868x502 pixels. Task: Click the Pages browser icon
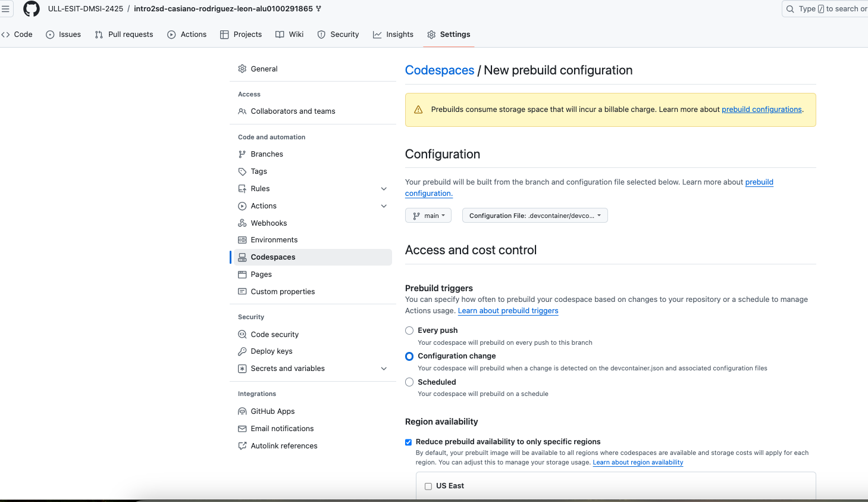[242, 275]
